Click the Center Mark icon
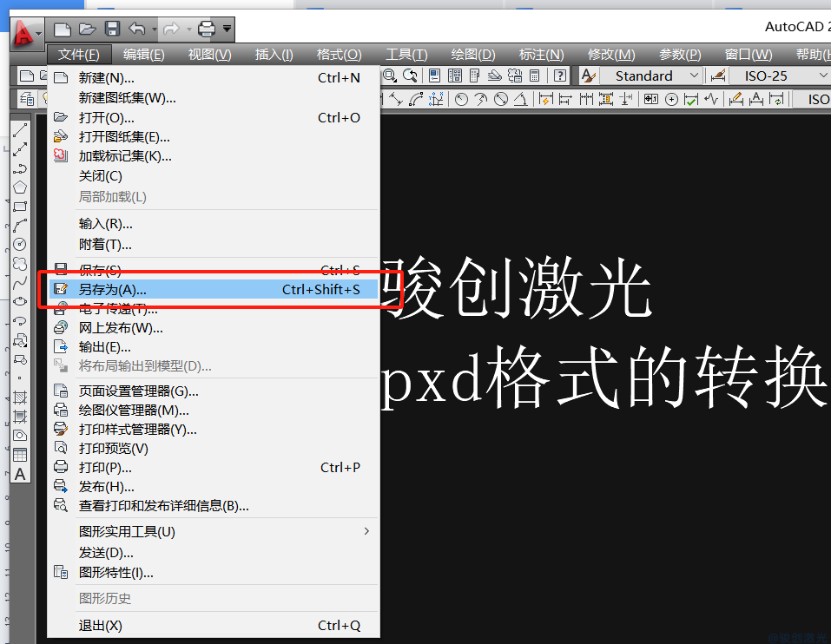This screenshot has height=644, width=831. click(671, 99)
